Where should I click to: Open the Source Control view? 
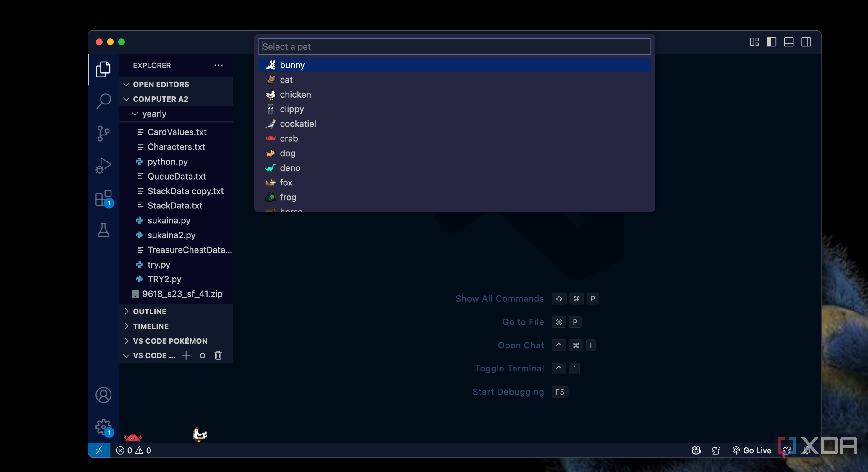[103, 133]
